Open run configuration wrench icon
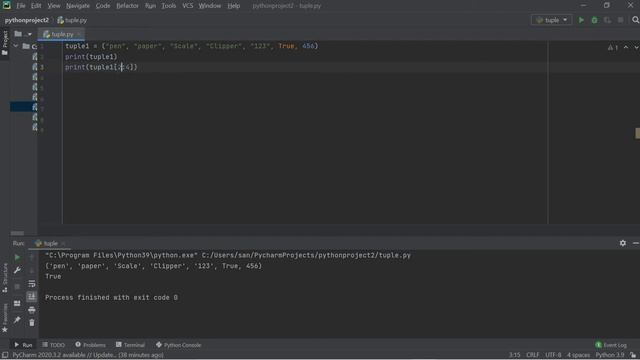Viewport: 640px width, 360px height. [x=17, y=270]
